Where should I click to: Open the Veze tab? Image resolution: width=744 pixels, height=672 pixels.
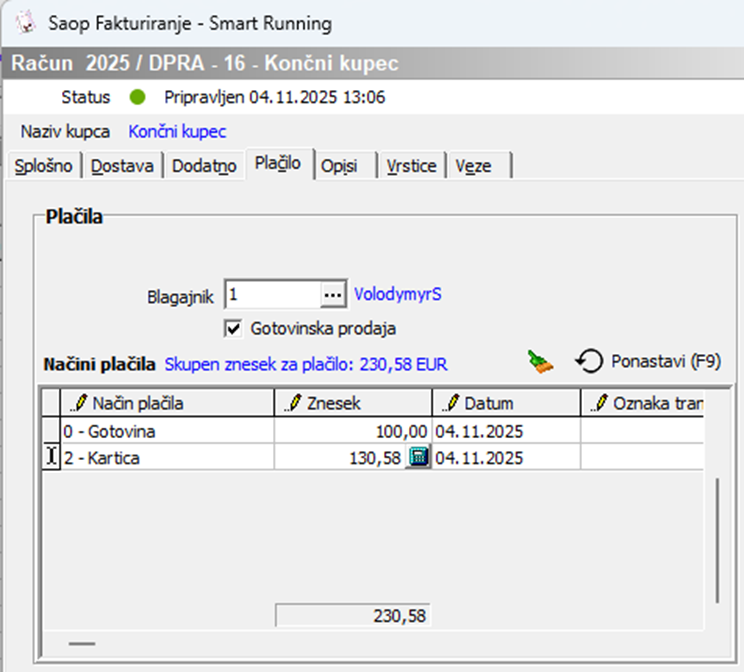(480, 166)
